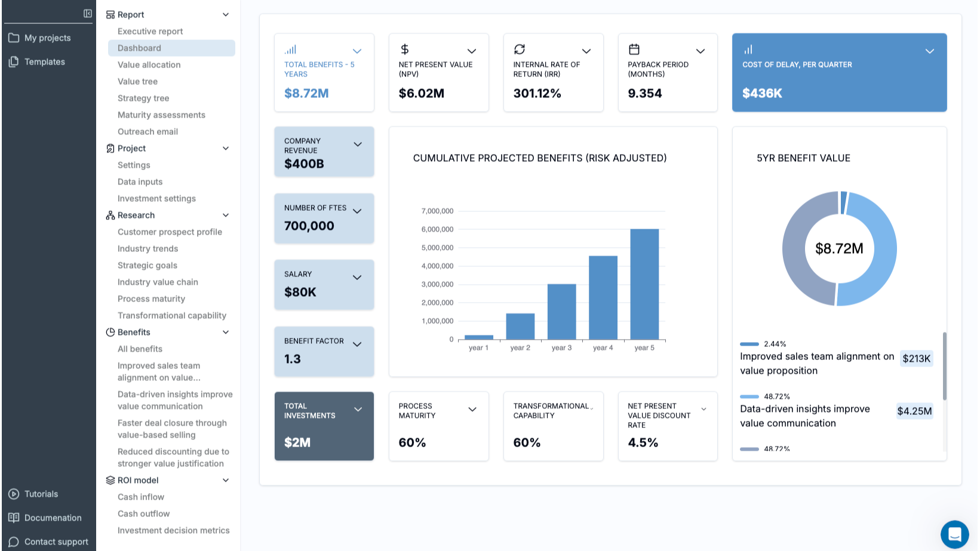Open Tutorials from the play icon
Image resolution: width=980 pixels, height=551 pixels.
pos(14,494)
